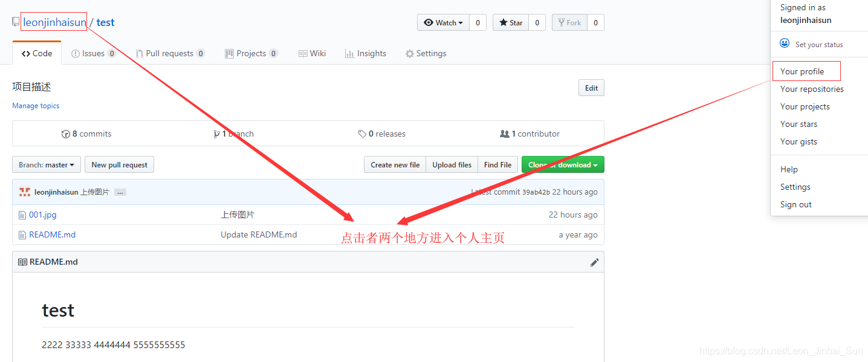The width and height of the screenshot is (868, 362).
Task: Click the repository book icon beside leonjinhaisun
Action: (x=16, y=22)
